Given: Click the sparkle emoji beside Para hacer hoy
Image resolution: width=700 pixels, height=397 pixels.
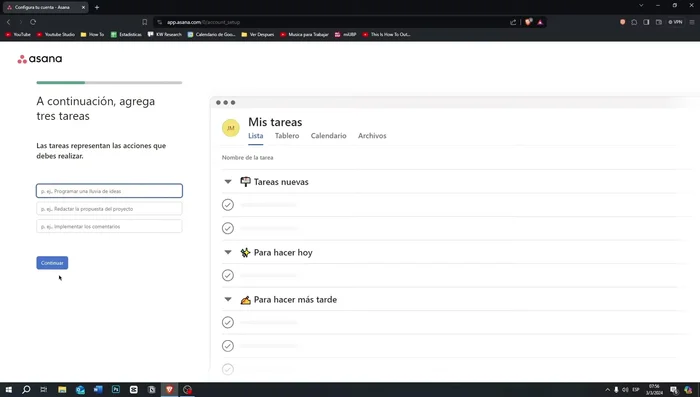Looking at the screenshot, I should tap(245, 253).
